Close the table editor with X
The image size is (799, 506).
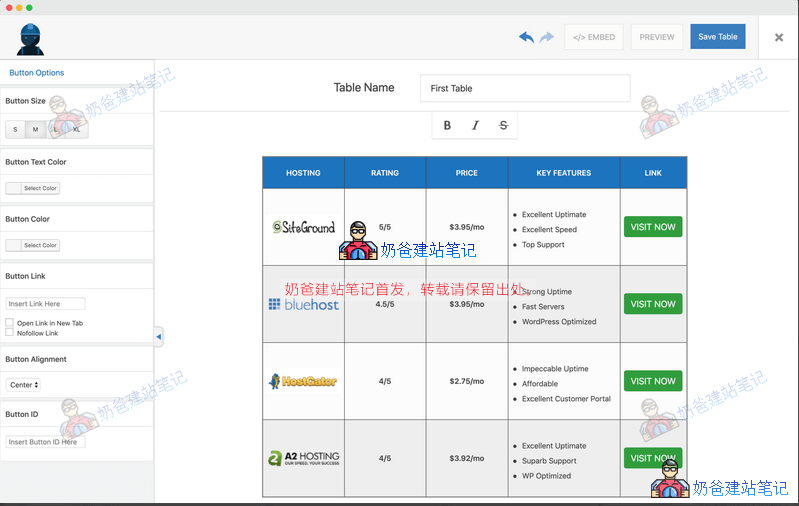[779, 37]
